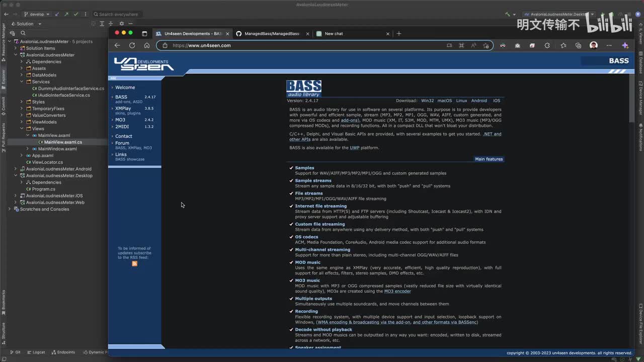Click the web page vertical scrollbar
644x362 pixels.
(631, 98)
